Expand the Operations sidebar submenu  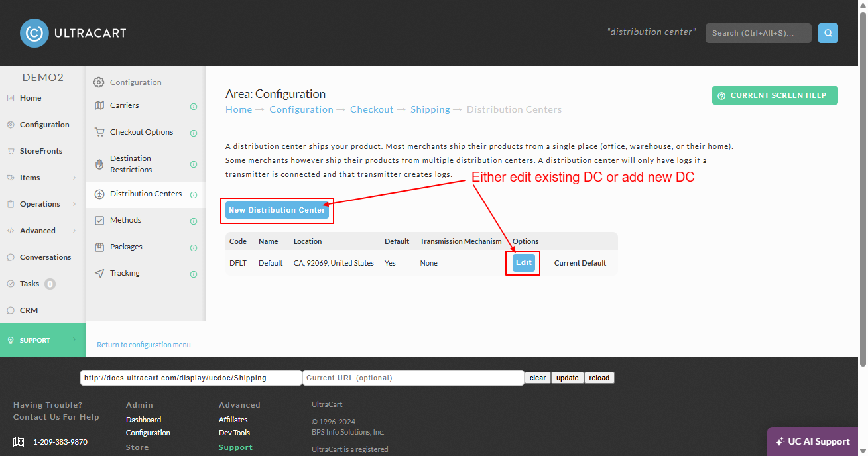coord(74,204)
